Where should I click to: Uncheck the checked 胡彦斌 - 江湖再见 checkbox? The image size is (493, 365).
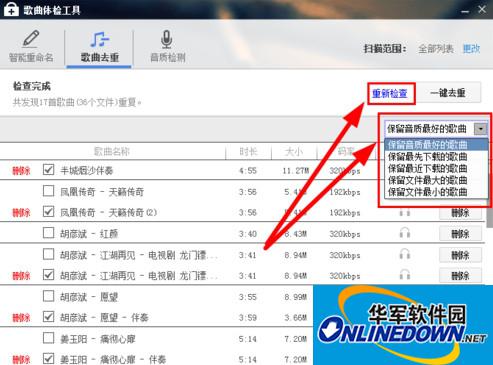point(49,275)
